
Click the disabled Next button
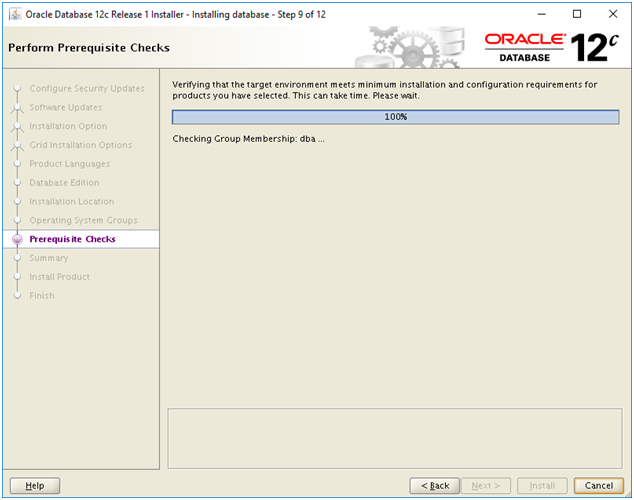486,485
